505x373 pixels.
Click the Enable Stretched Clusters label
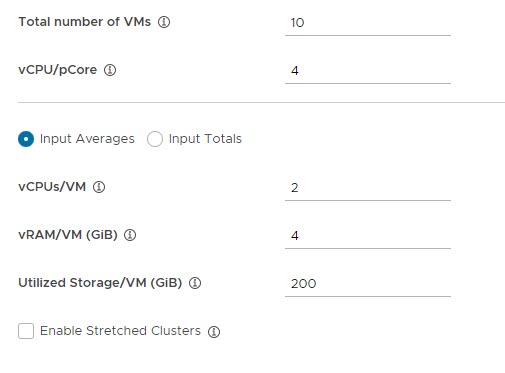tap(120, 331)
